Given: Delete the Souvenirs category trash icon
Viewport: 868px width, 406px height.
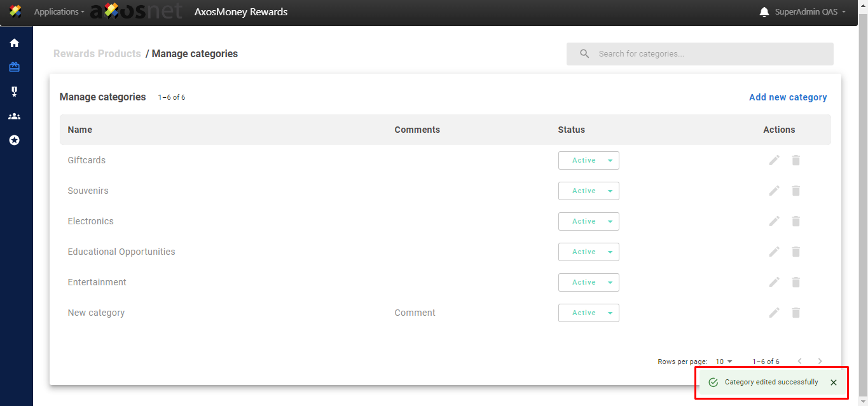Looking at the screenshot, I should [x=796, y=191].
